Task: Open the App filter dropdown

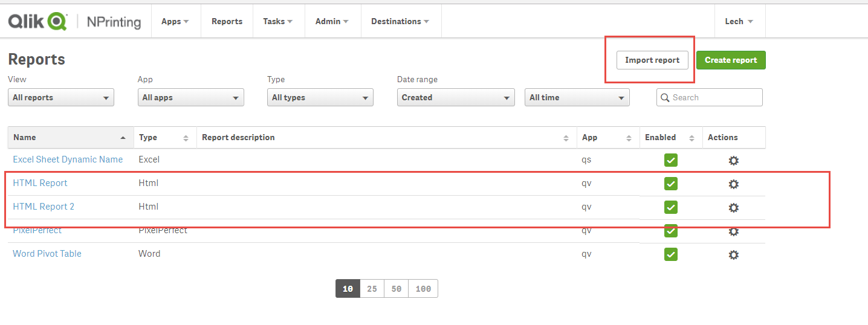Action: 191,97
